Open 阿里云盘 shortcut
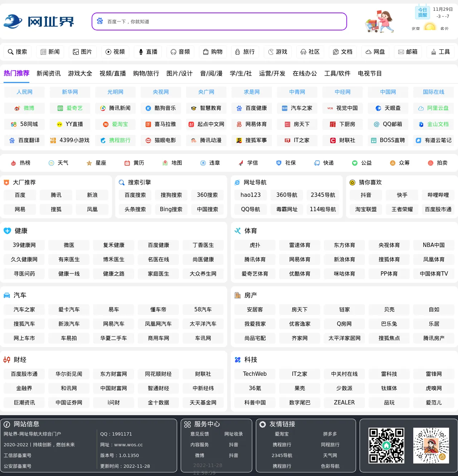 click(x=433, y=108)
